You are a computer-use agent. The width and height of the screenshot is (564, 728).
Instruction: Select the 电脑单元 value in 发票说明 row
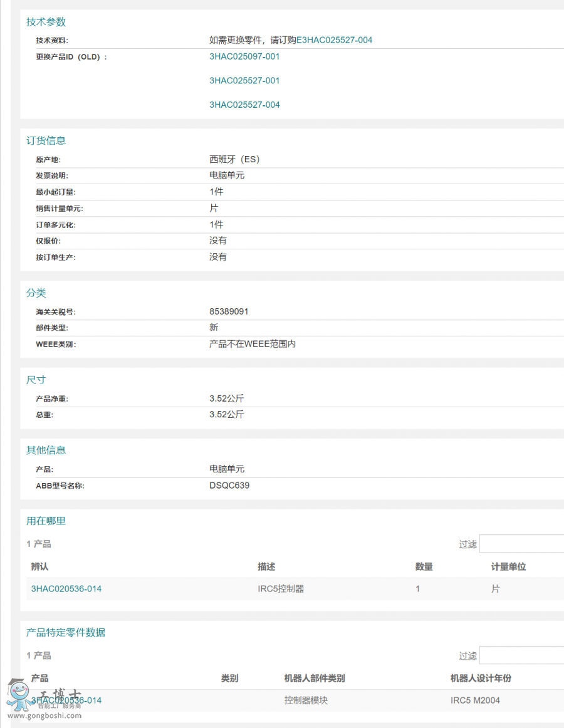[227, 175]
